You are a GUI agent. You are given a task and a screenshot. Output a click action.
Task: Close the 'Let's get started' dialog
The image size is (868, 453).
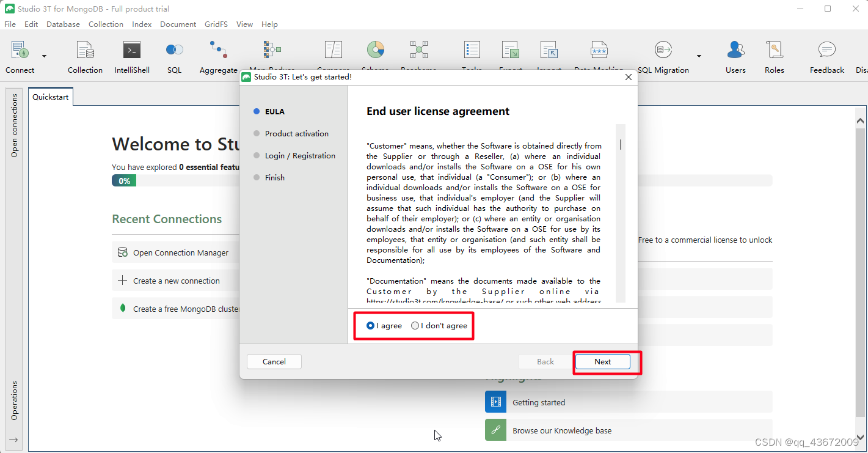click(628, 77)
